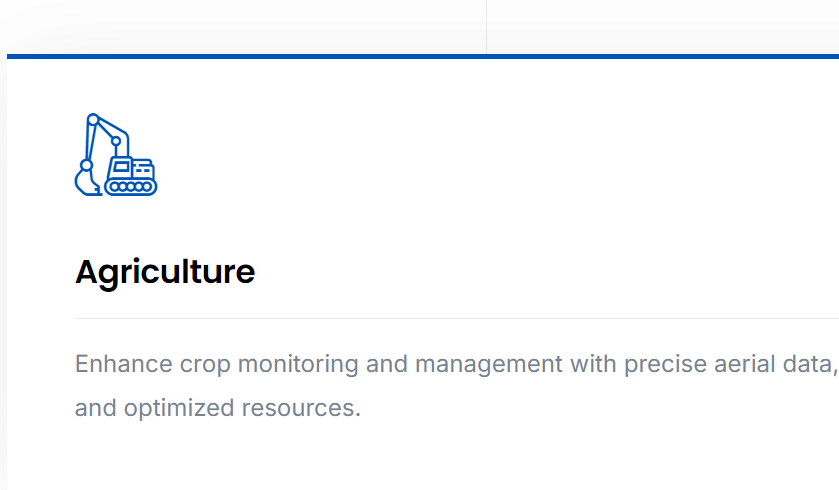Click the word 'management' in description

coord(489,364)
